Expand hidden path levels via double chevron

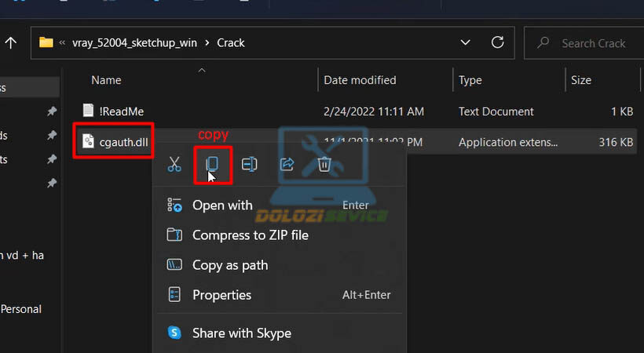(62, 43)
